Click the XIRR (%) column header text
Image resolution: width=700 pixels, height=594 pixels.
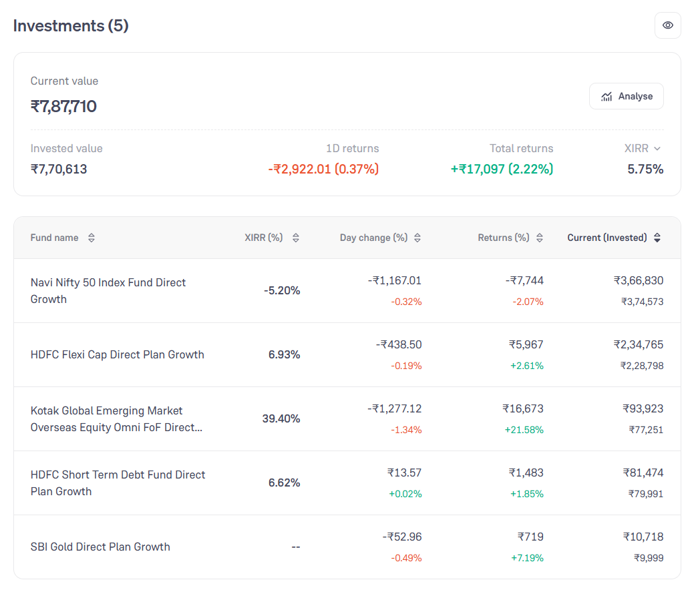coord(264,238)
